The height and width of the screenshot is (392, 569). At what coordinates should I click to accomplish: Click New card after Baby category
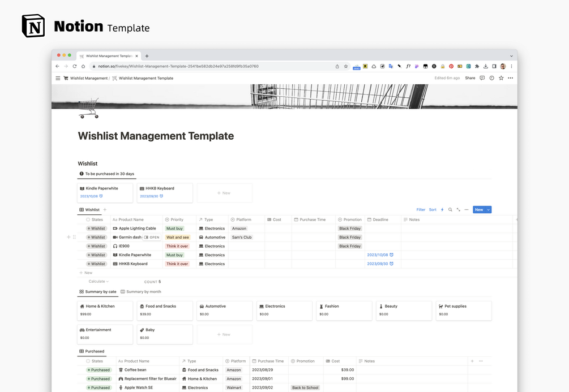225,334
